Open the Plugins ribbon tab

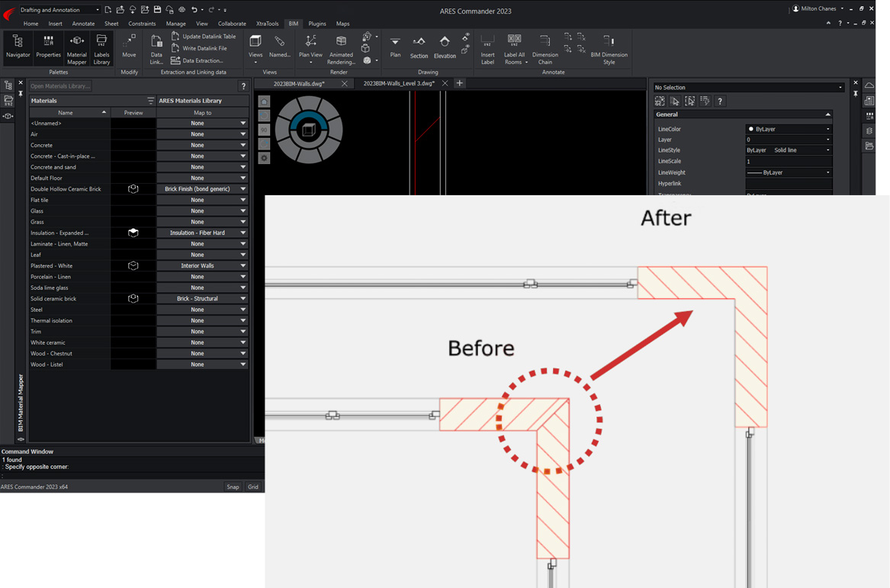317,24
